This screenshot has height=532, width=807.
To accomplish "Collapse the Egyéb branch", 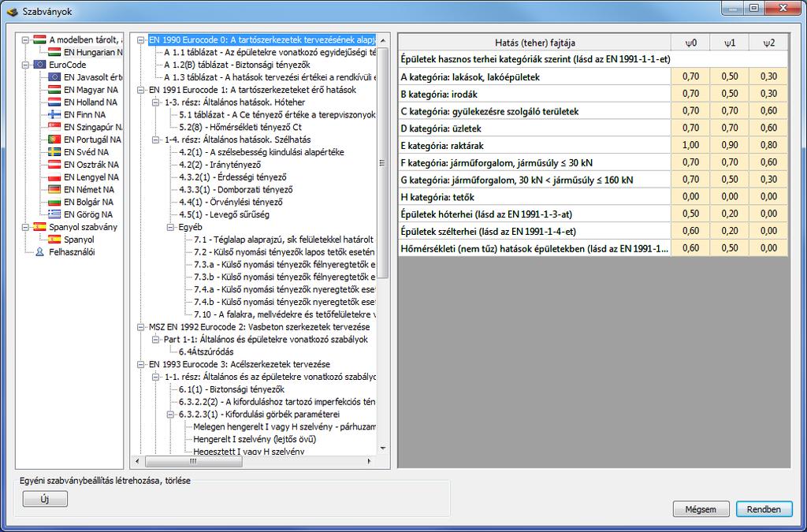I will point(170,227).
